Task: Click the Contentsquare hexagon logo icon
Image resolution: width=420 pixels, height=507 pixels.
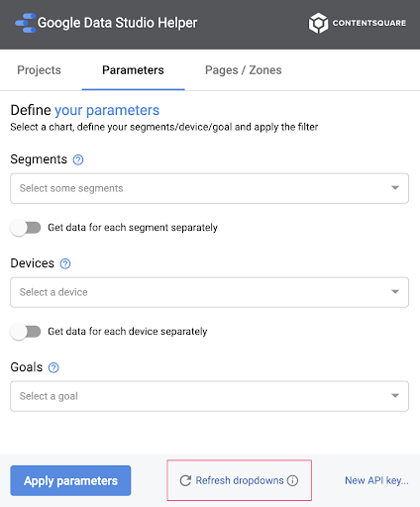Action: pyautogui.click(x=318, y=23)
